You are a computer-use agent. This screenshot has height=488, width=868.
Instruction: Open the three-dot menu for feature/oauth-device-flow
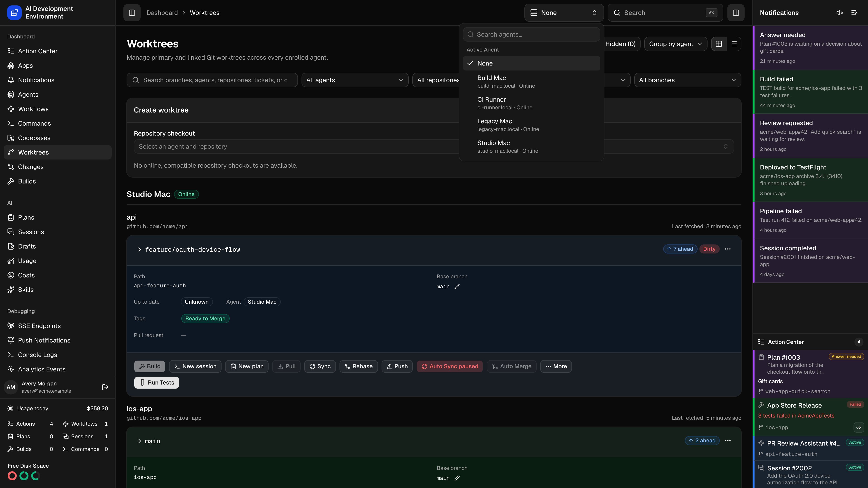tap(728, 249)
